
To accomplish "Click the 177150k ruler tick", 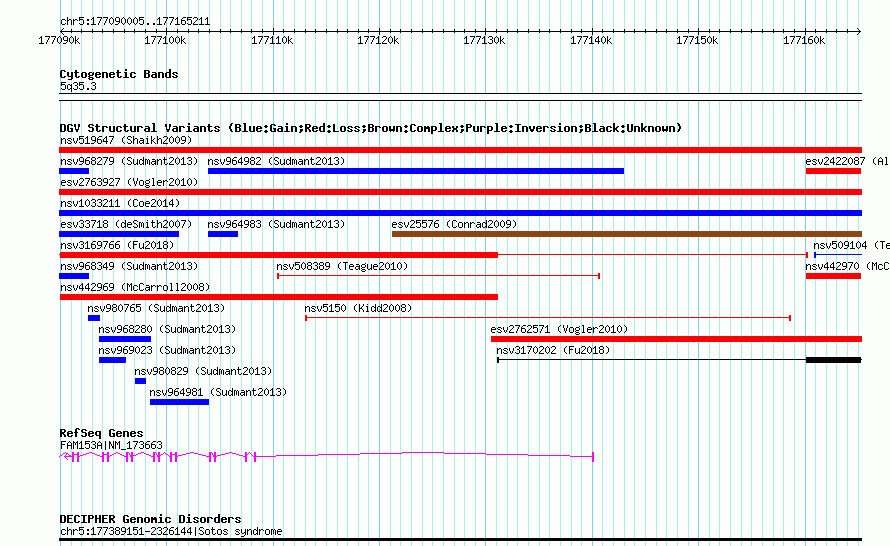I will 697,40.
